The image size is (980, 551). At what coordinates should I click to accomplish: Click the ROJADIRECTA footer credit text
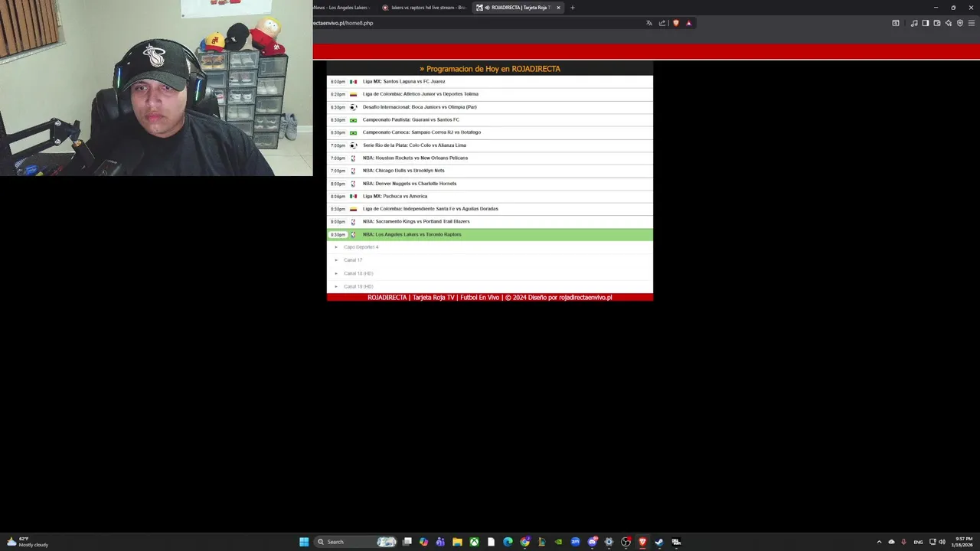(x=490, y=297)
